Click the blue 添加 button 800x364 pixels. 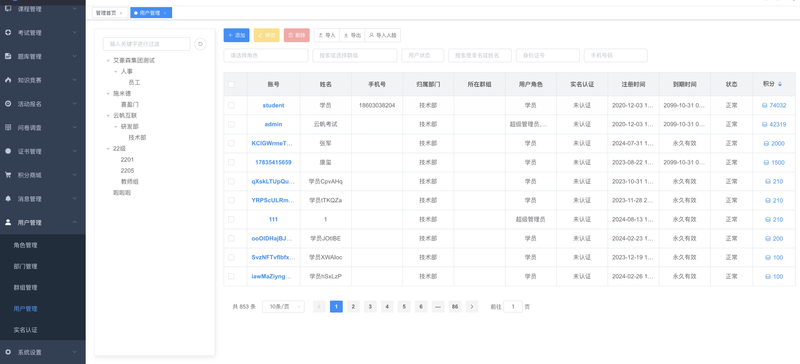tap(236, 35)
